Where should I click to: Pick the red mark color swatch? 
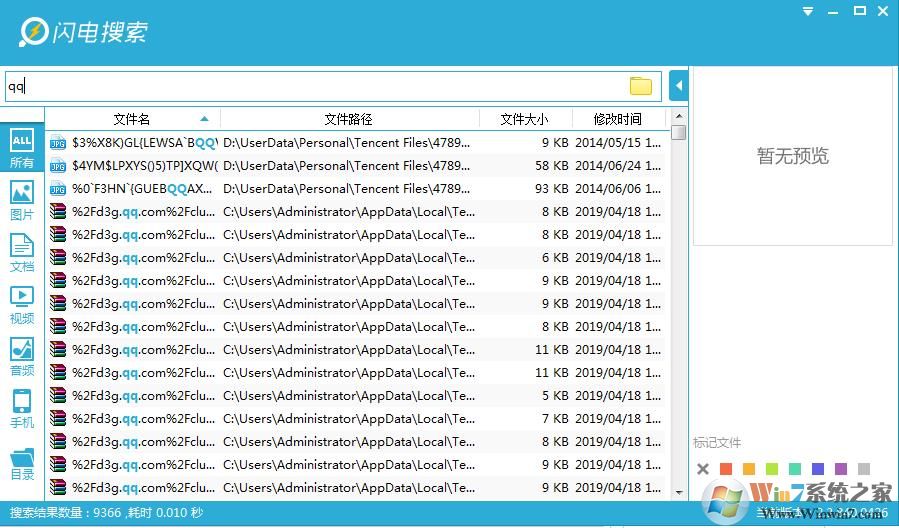click(x=726, y=469)
